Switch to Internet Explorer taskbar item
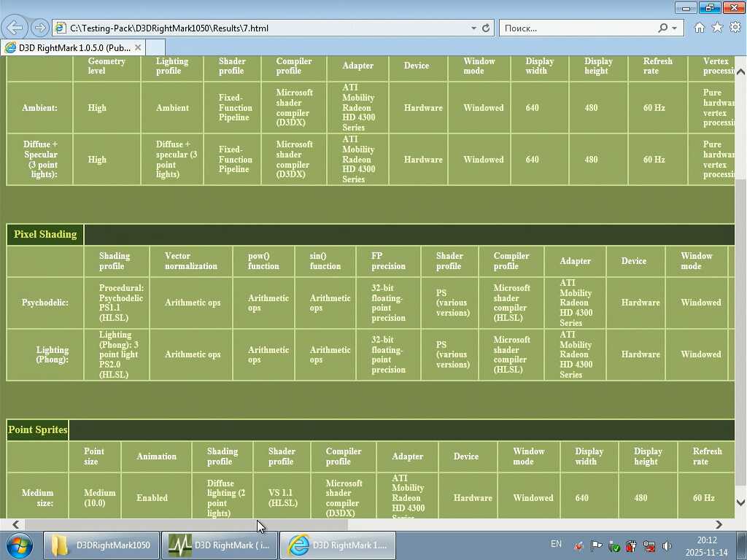The image size is (747, 560). point(337,545)
